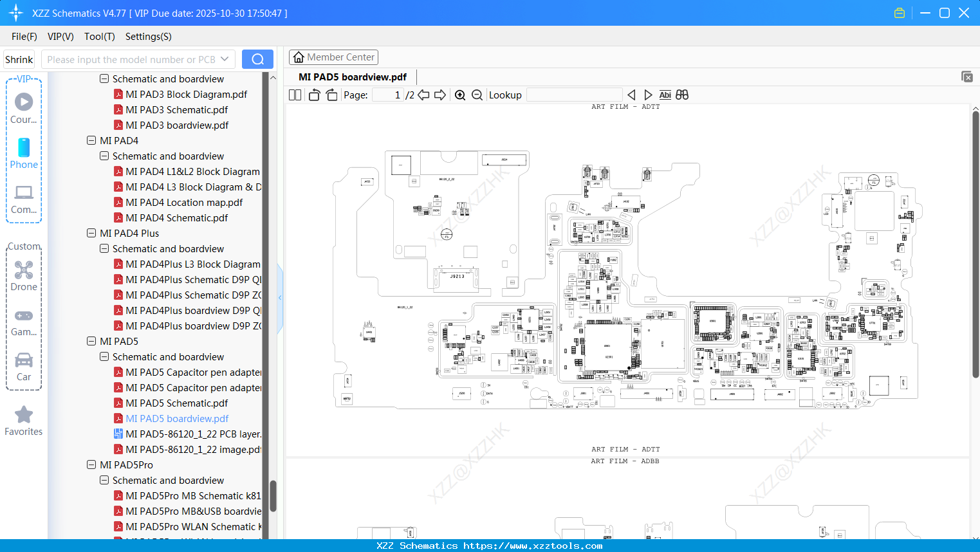Screen dimensions: 980x552
Task: Click inside the Page number field
Action: 387,95
